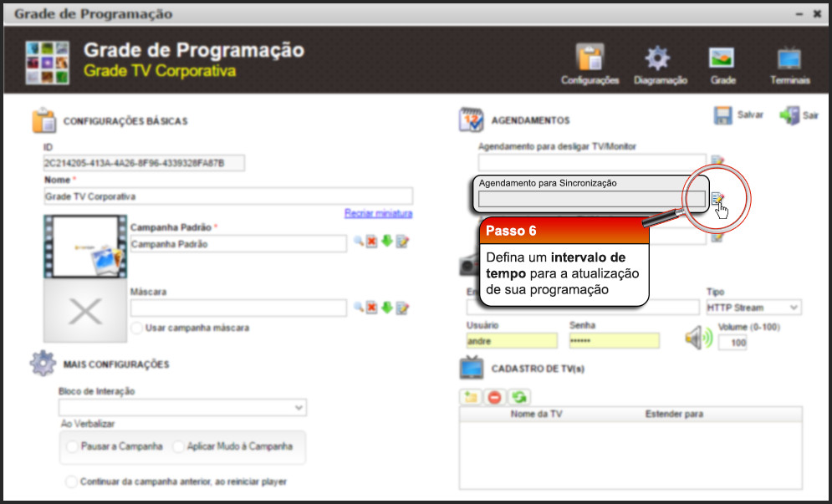This screenshot has width=832, height=504.
Task: Click the search icon beside Campanha Padrão
Action: (x=358, y=242)
